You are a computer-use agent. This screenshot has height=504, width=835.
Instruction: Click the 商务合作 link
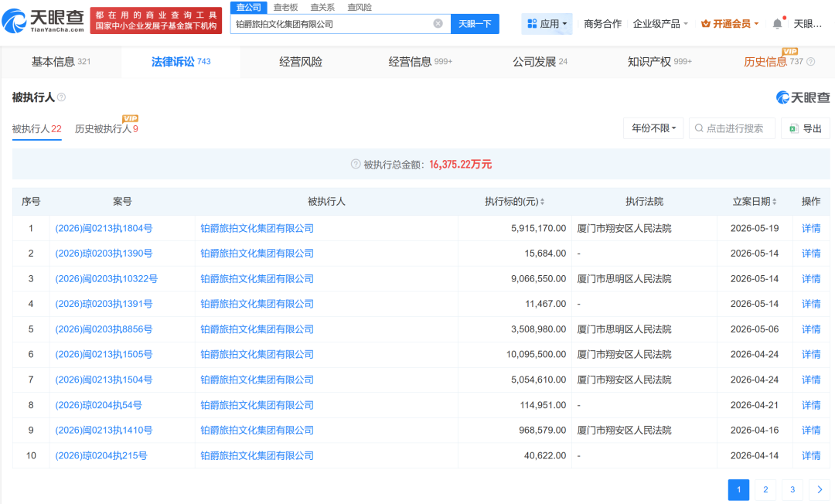[x=602, y=23]
